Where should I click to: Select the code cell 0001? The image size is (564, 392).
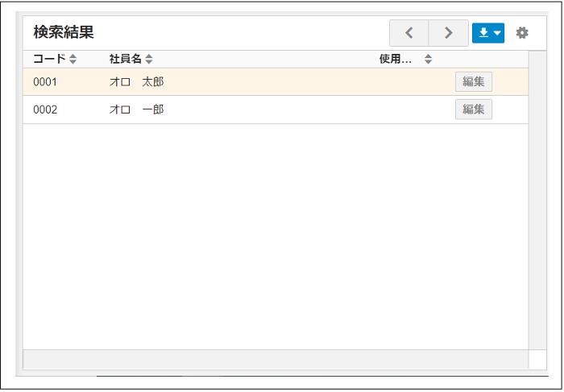45,82
